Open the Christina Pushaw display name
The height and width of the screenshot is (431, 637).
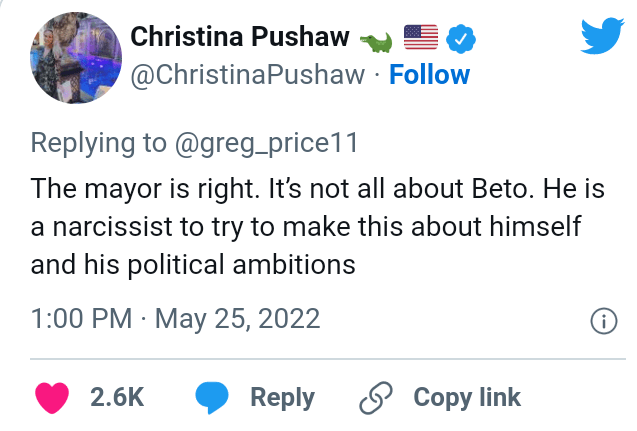pos(240,39)
